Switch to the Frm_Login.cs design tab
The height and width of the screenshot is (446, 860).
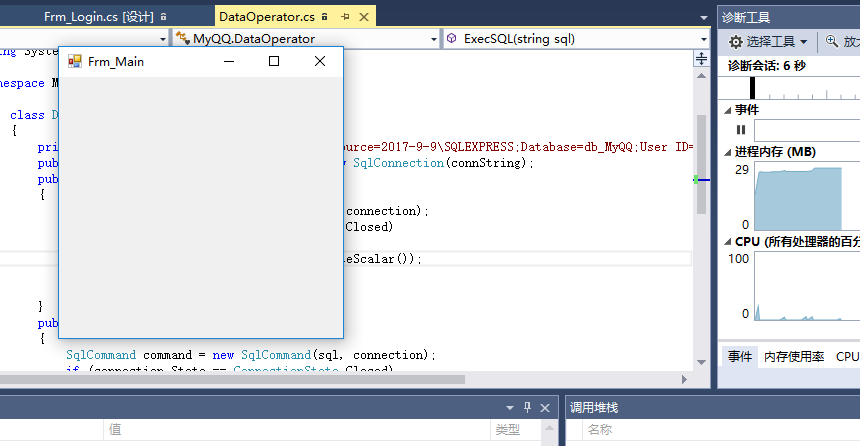(x=99, y=17)
